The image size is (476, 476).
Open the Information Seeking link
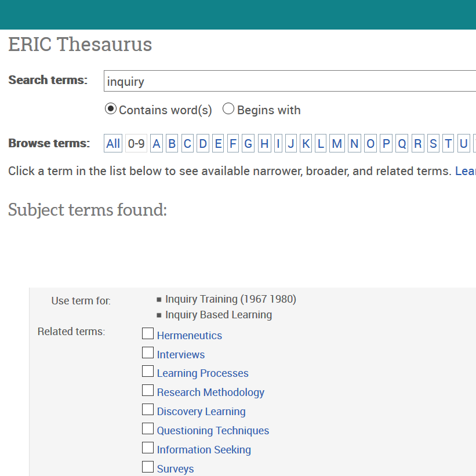pyautogui.click(x=204, y=450)
